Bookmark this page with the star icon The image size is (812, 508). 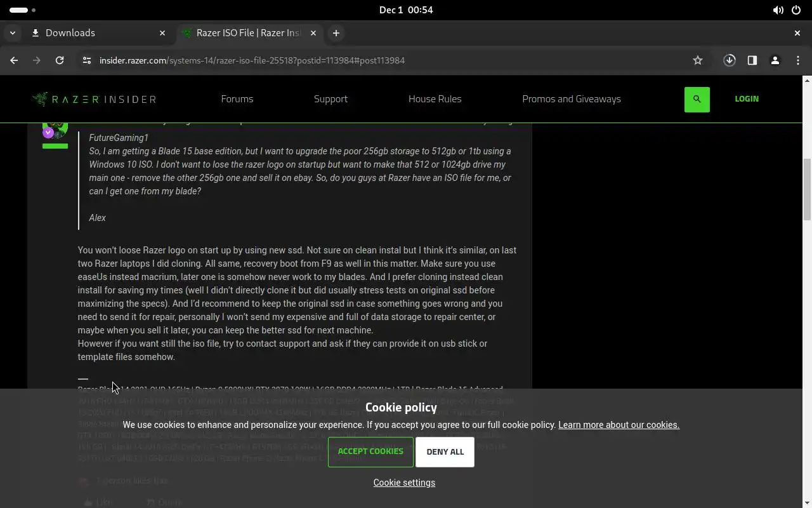(698, 60)
